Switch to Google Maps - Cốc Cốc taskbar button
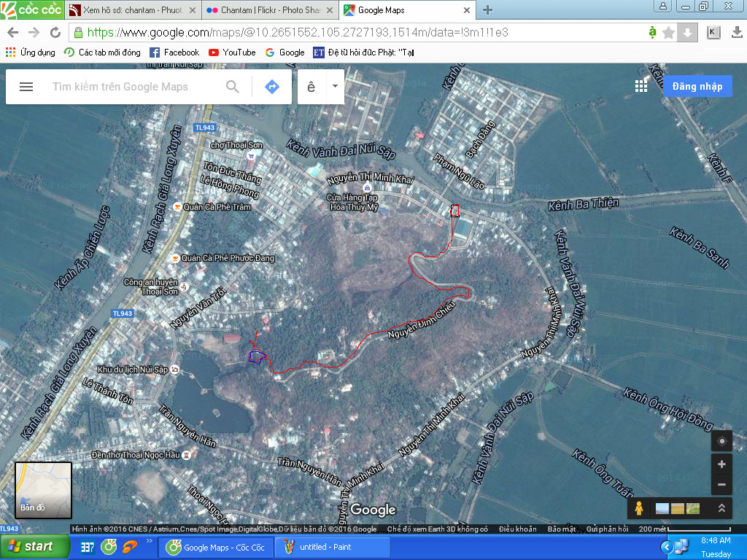Image resolution: width=747 pixels, height=560 pixels. point(216,547)
